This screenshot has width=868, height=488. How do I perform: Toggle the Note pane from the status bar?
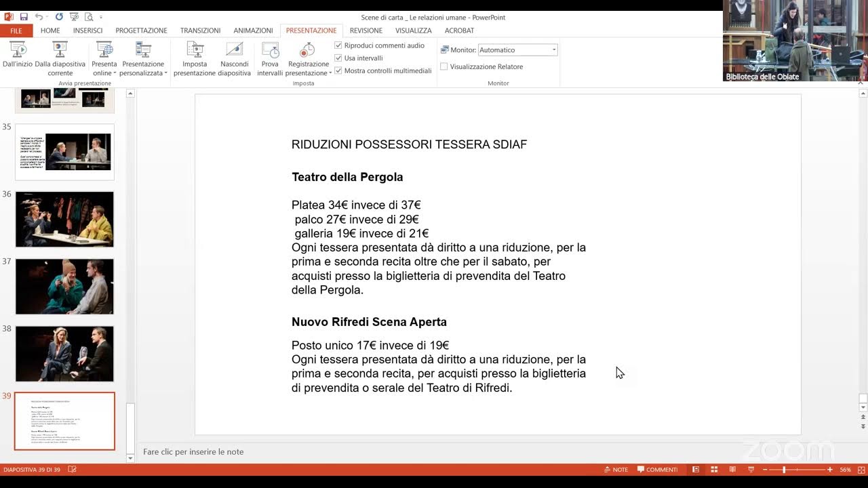coord(616,470)
